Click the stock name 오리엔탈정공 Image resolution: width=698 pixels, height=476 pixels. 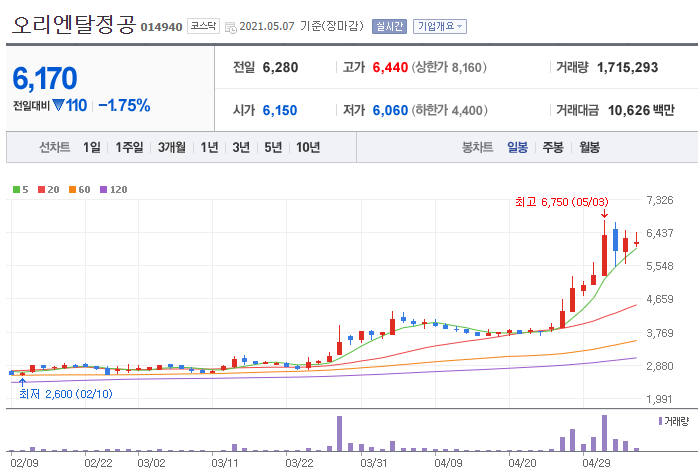tap(73, 24)
